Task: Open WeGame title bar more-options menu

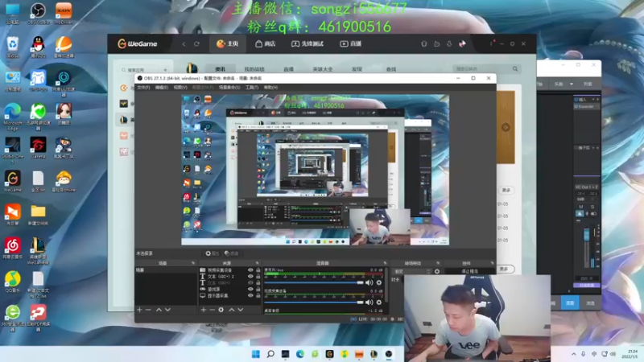Action: pos(491,43)
